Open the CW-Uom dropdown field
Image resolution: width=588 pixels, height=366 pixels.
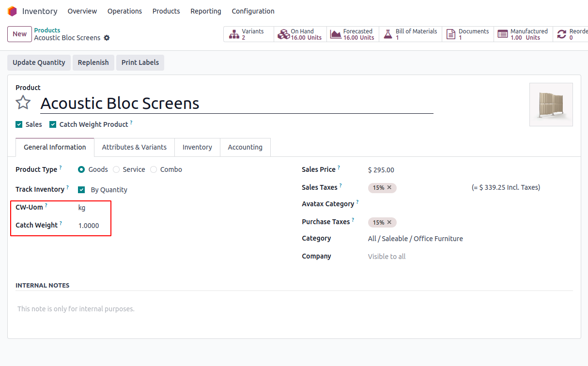click(92, 208)
